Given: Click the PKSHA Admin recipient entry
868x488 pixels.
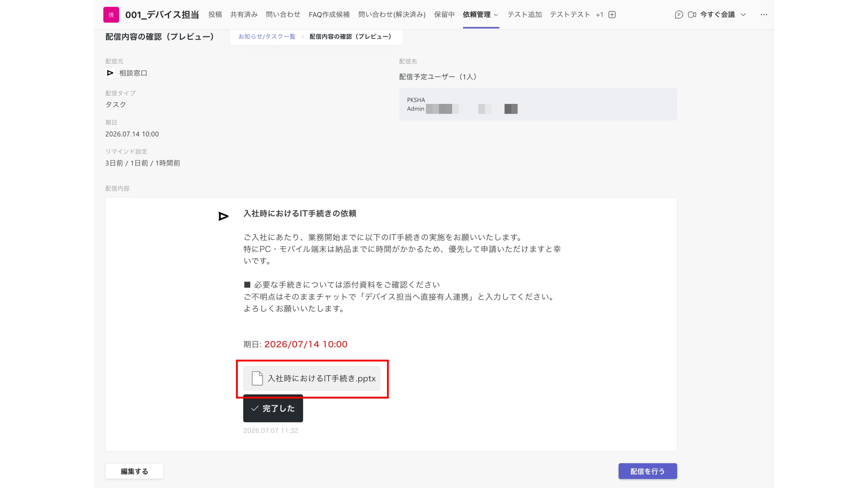Looking at the screenshot, I should point(538,104).
